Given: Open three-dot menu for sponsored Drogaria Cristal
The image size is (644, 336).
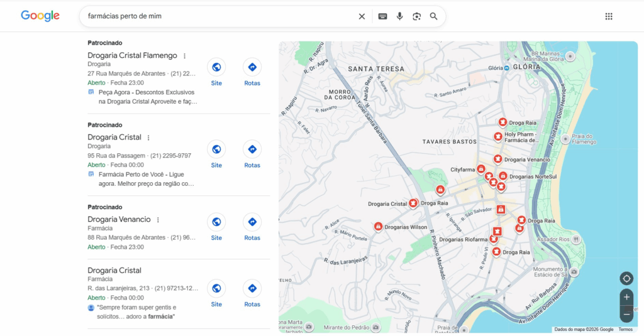Looking at the screenshot, I should (148, 138).
